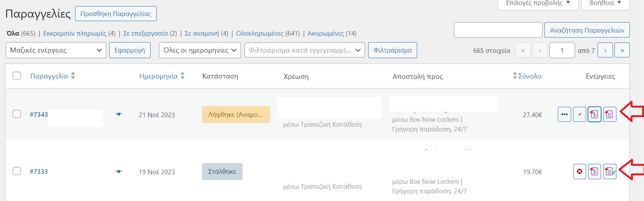Image resolution: width=644 pixels, height=201 pixels.
Task: Mark order #7343 complete with the checkmark icon
Action: (580, 114)
